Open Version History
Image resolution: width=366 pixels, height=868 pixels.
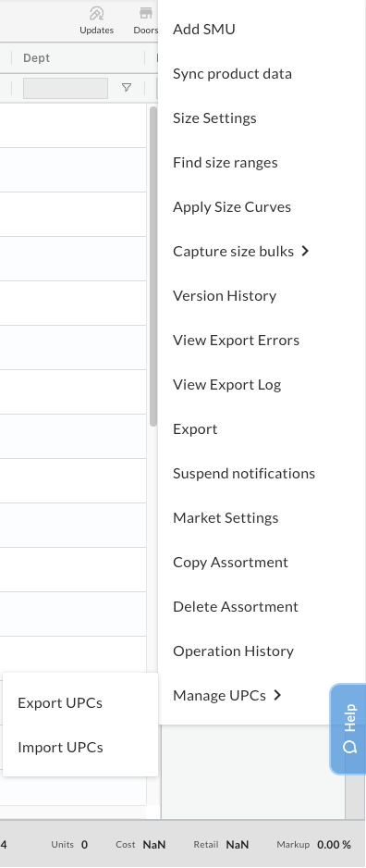225,295
